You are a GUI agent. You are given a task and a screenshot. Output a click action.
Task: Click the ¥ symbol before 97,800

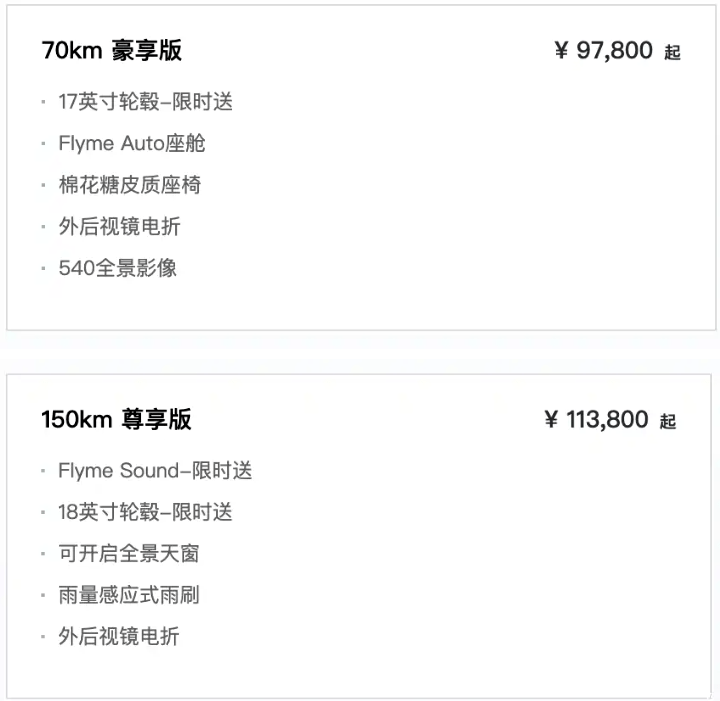click(x=561, y=51)
